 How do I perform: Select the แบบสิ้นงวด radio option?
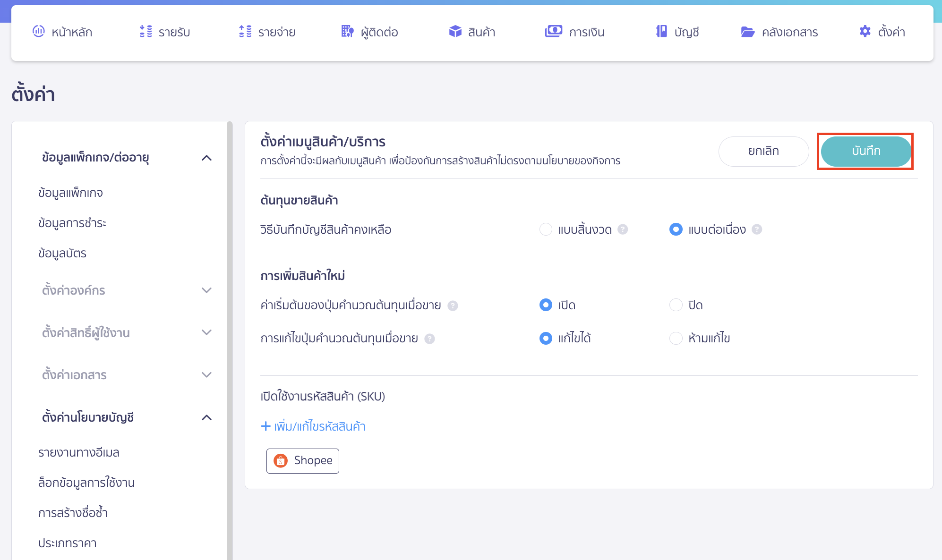pos(546,229)
